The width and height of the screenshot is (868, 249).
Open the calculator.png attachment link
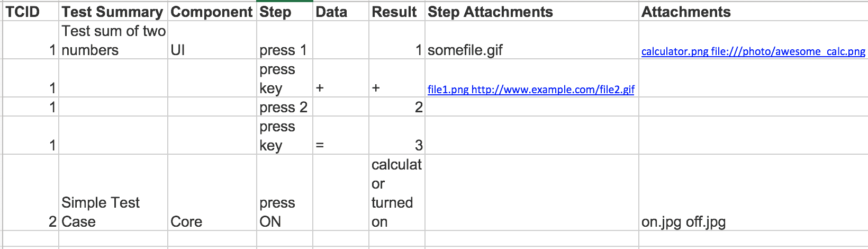coord(753,51)
